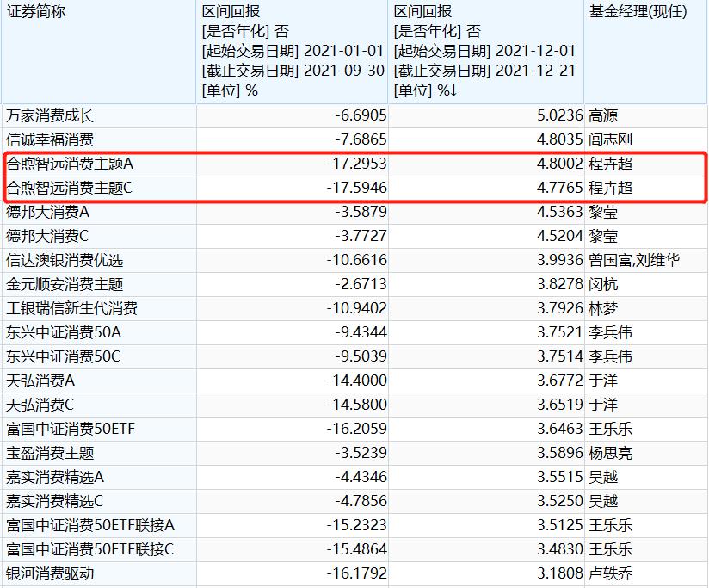Select fund 宝盈消费主题
Image resolution: width=709 pixels, height=588 pixels.
click(50, 453)
